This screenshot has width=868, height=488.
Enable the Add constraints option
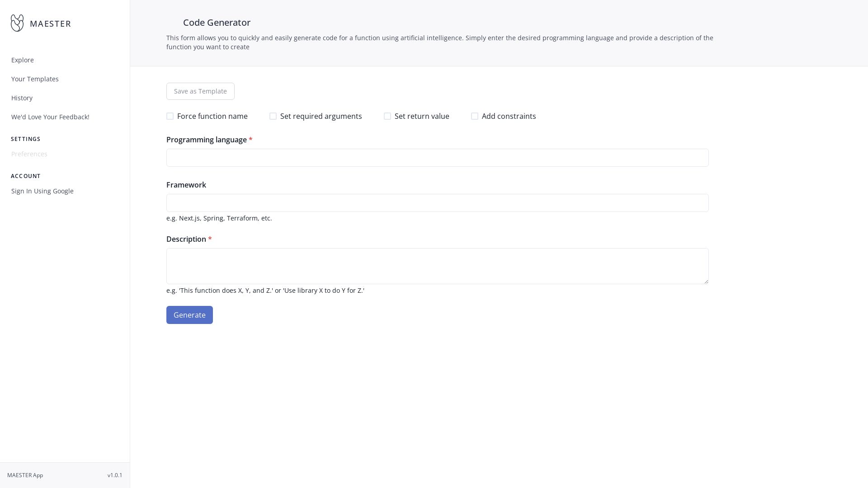tap(475, 116)
